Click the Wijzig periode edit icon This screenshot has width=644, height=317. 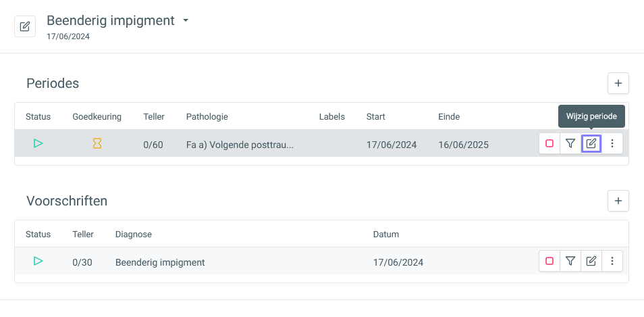(591, 143)
